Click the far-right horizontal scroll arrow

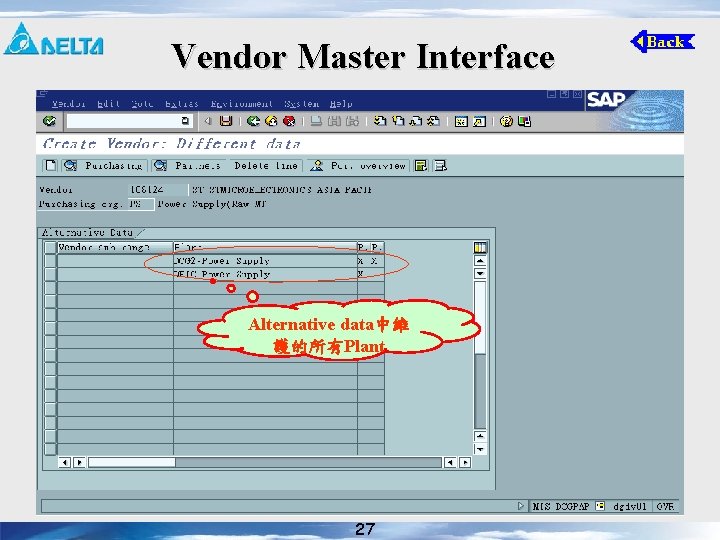coord(465,462)
